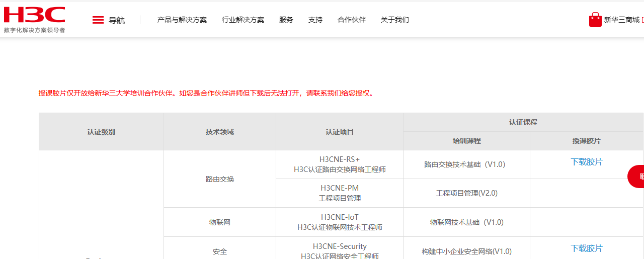The width and height of the screenshot is (644, 259).
Task: Open 产品与解决方案 menu
Action: 182,20
